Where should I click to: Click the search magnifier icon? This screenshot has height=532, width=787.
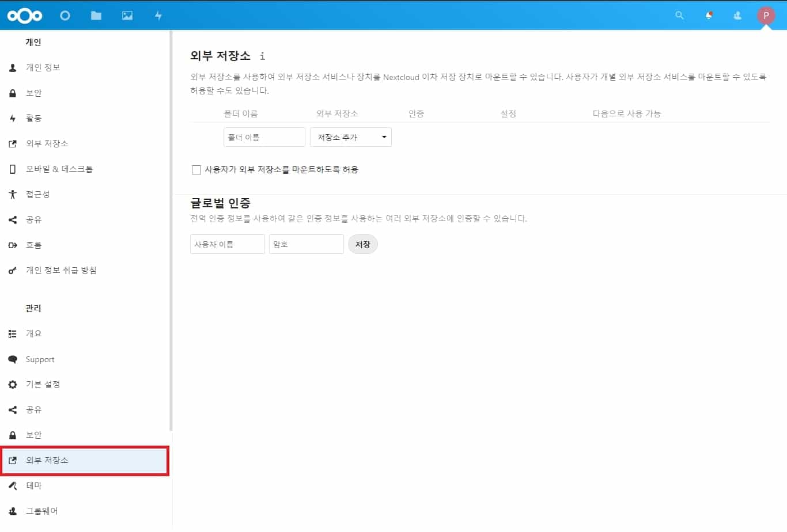(679, 16)
